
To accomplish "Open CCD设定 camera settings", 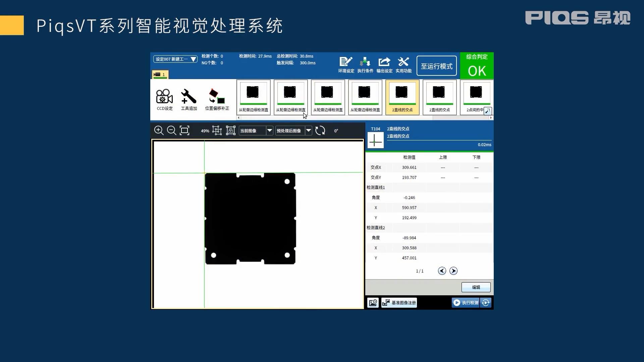I will [164, 100].
